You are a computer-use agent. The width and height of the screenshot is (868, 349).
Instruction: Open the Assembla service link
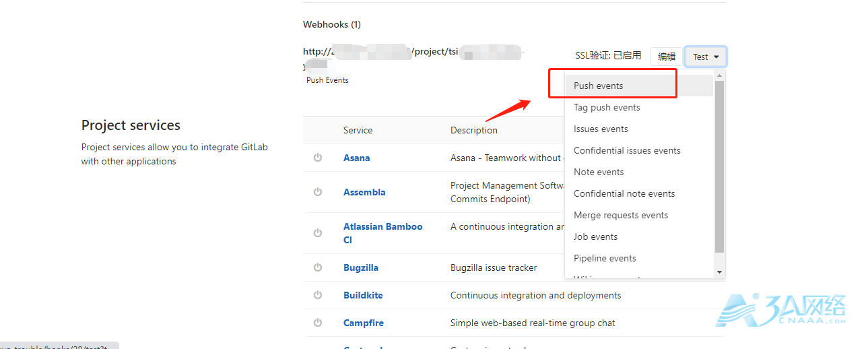pyautogui.click(x=364, y=192)
